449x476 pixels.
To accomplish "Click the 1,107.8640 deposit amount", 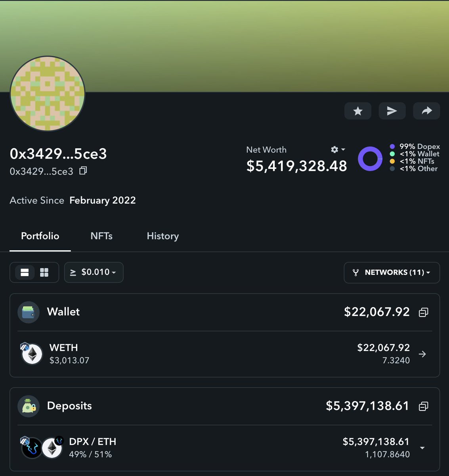I will pos(387,455).
